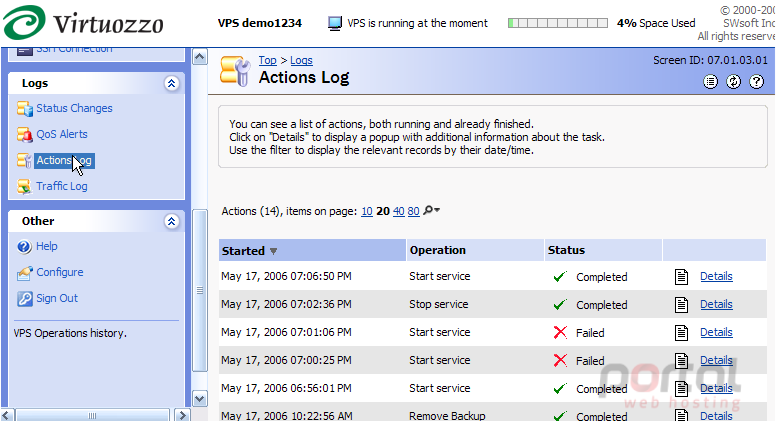Click the Sign Out key icon
Viewport: 776px width, 422px height.
[x=24, y=298]
